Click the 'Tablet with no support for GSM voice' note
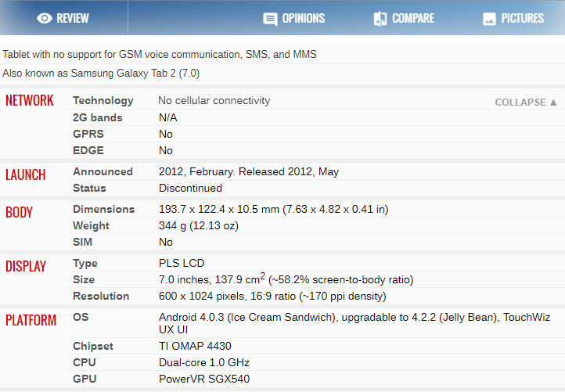 [x=160, y=55]
